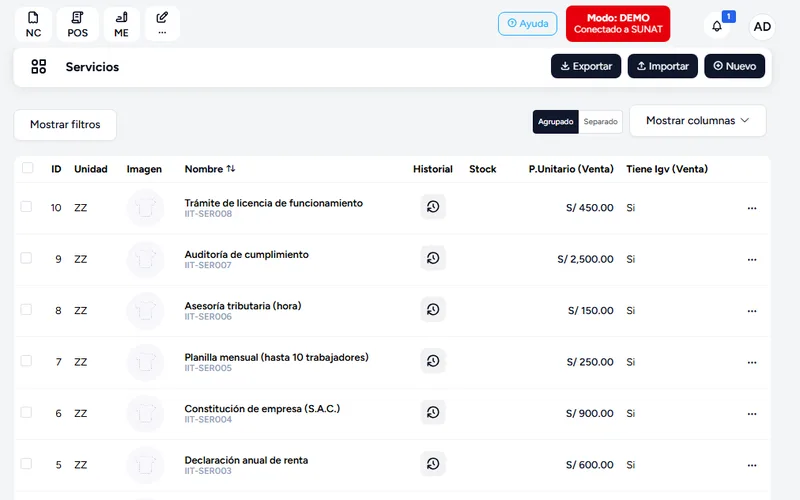
Task: Click the Servicios grid module icon
Action: click(39, 66)
